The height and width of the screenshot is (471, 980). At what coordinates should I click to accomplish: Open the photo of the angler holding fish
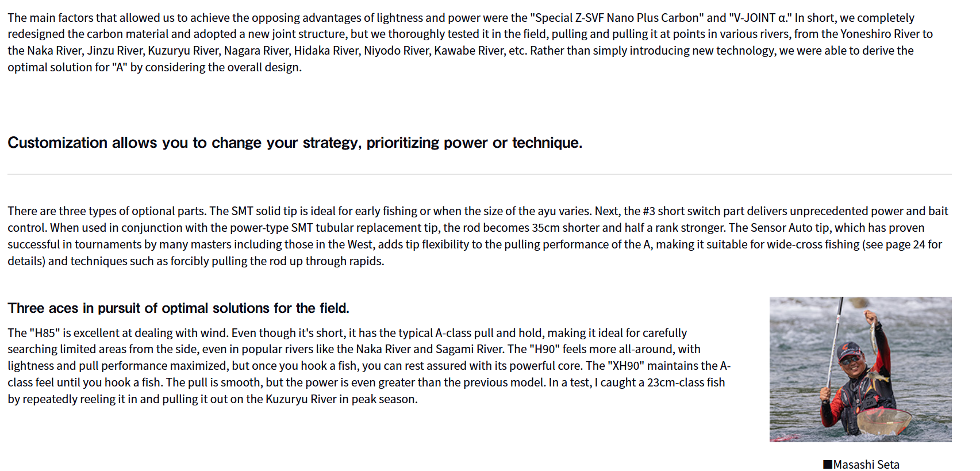click(x=860, y=369)
